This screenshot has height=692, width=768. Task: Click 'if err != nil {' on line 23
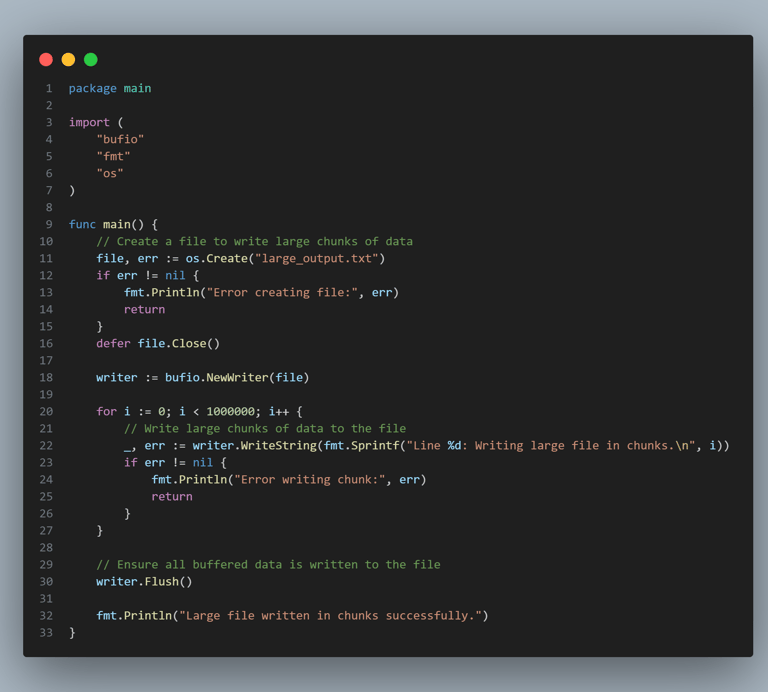175,462
